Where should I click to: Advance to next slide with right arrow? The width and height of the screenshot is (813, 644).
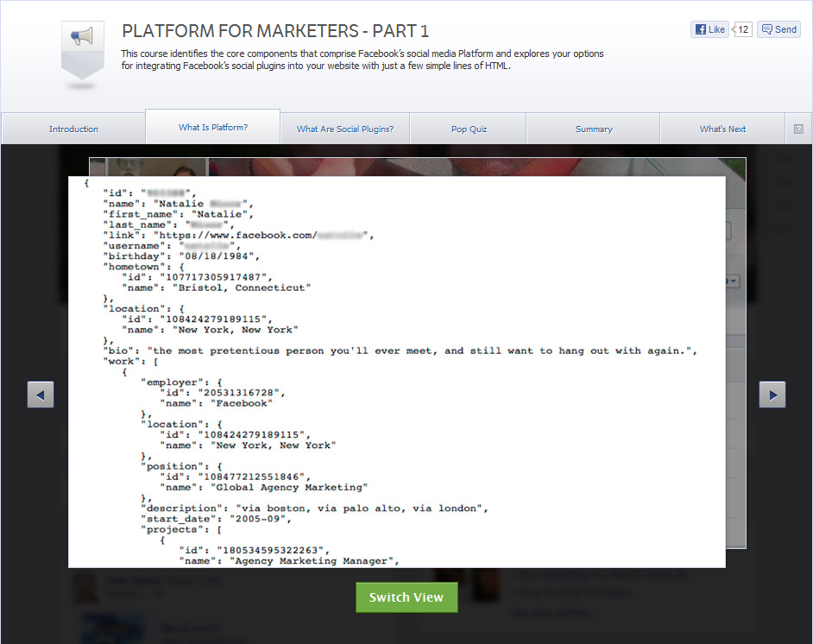click(x=772, y=395)
